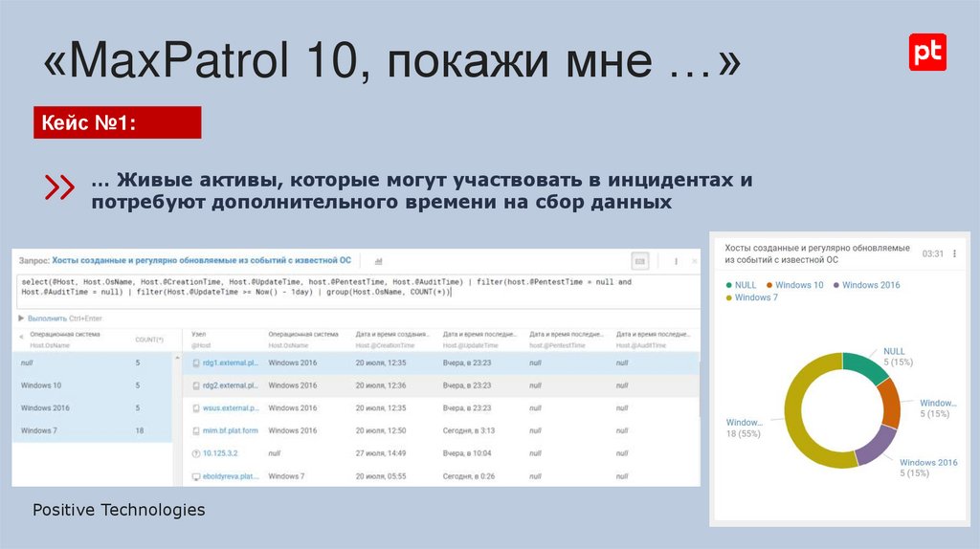Open the rdg2.external host link
Viewport: 980px width, 549px height.
point(230,385)
